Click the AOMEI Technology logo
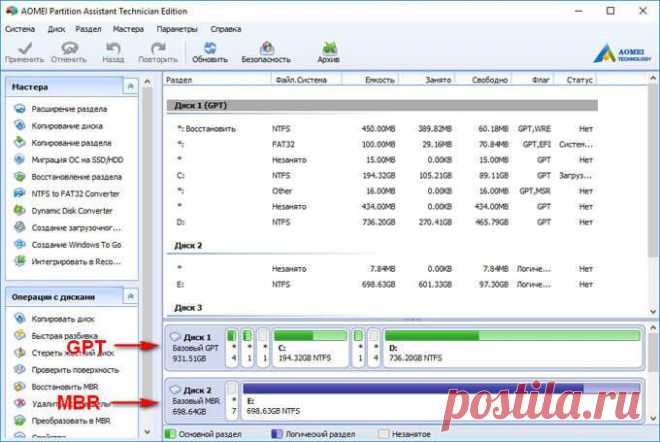Screen dimensions: 660x442 (622, 54)
